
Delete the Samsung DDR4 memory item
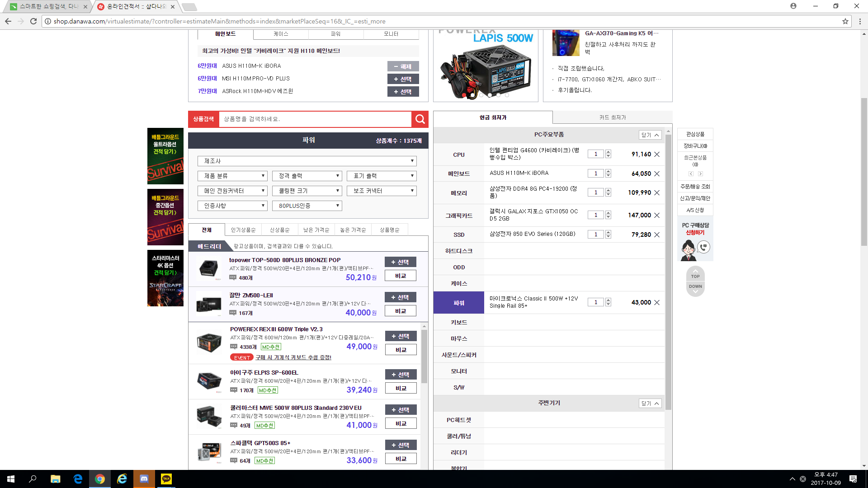tap(657, 193)
